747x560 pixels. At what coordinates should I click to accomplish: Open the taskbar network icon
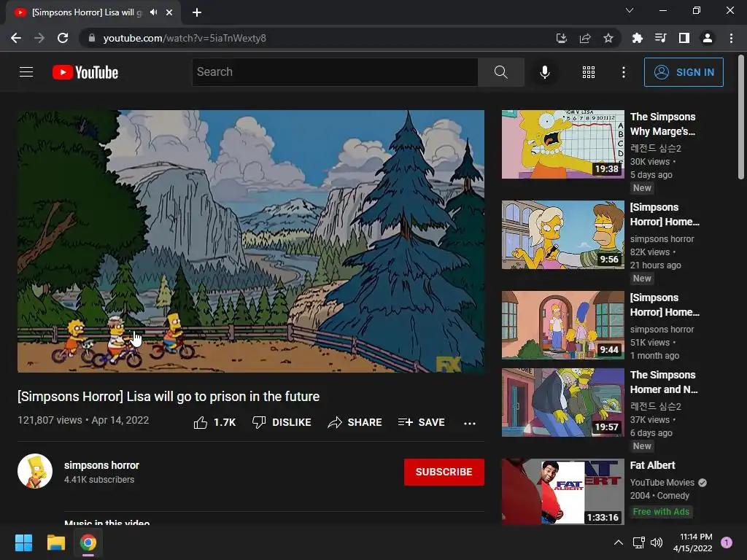click(638, 542)
